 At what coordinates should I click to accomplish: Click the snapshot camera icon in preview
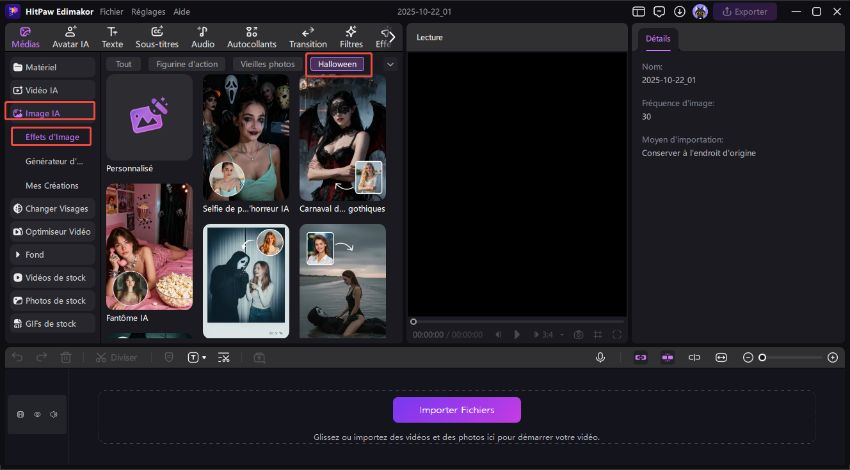pyautogui.click(x=578, y=334)
